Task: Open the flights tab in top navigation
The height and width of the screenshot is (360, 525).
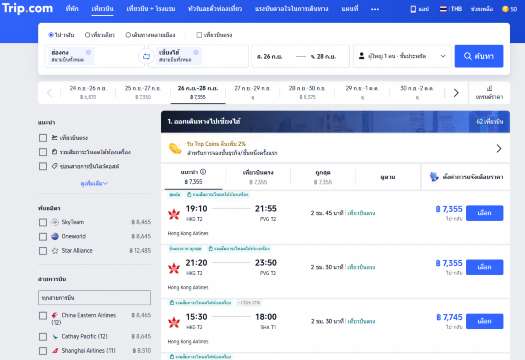Action: [x=102, y=9]
